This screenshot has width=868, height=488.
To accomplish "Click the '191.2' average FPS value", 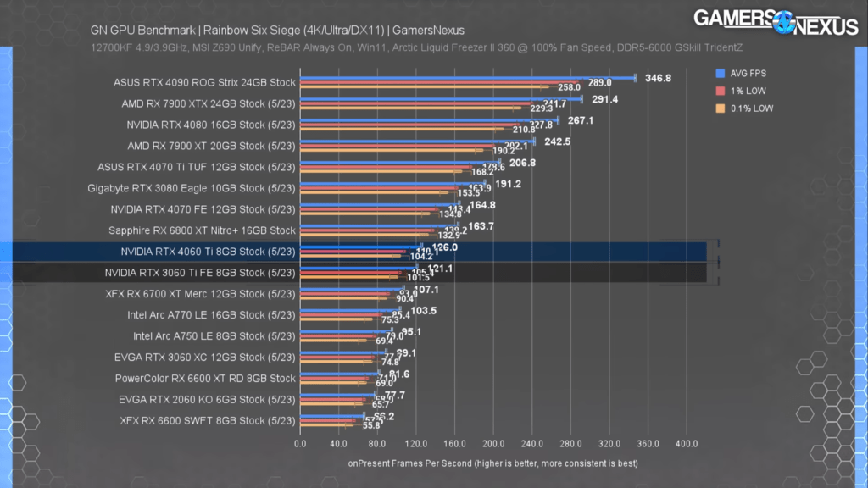I will [509, 184].
